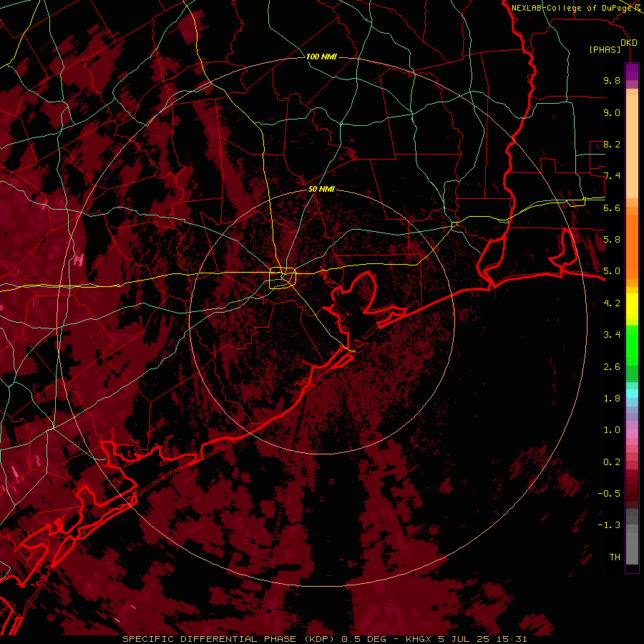Click the 100 NMI range ring label

(321, 57)
